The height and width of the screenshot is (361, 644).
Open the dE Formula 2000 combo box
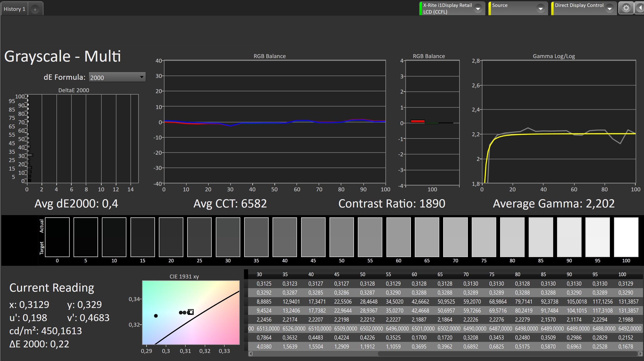click(x=117, y=77)
